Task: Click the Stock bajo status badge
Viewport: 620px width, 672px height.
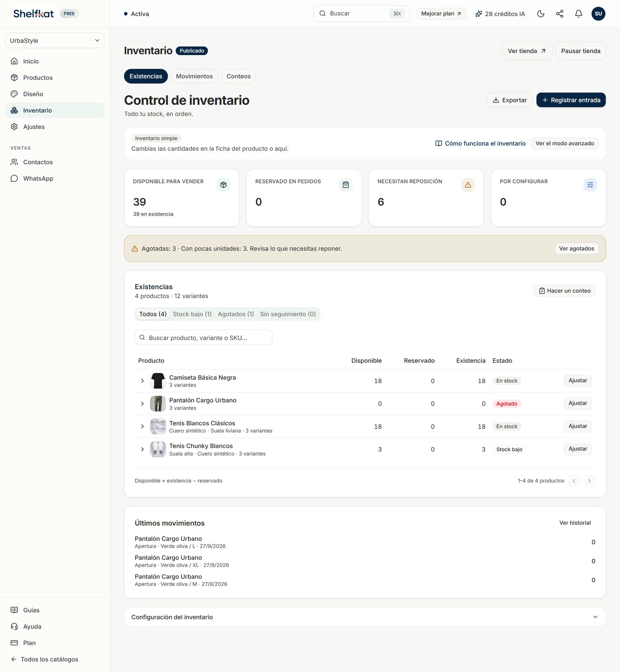Action: [x=509, y=449]
